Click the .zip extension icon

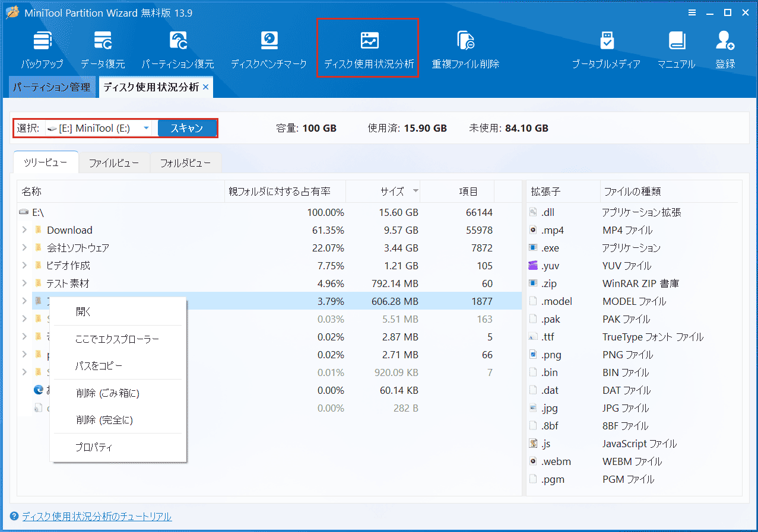pyautogui.click(x=532, y=283)
